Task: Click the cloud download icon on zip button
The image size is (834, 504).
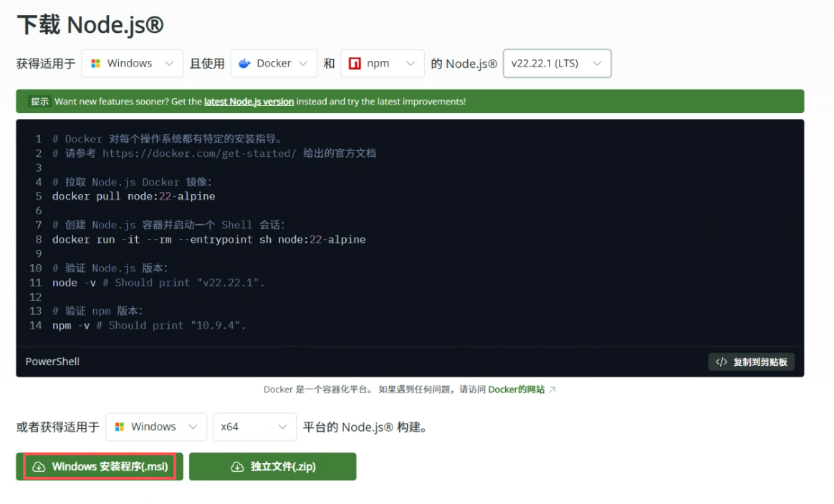Action: point(237,467)
